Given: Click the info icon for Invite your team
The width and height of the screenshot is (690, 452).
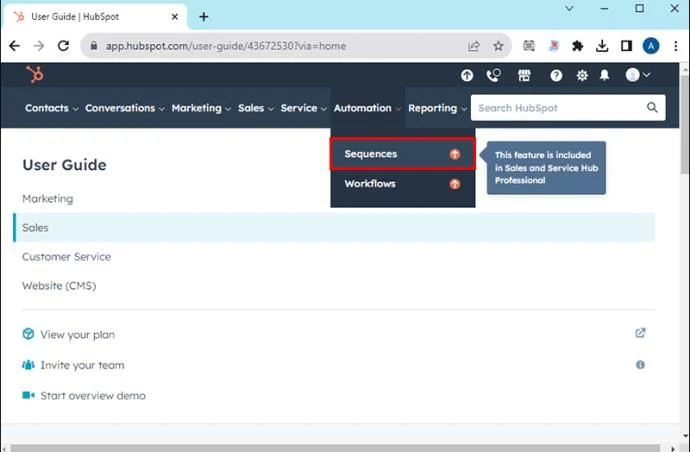Looking at the screenshot, I should point(640,364).
